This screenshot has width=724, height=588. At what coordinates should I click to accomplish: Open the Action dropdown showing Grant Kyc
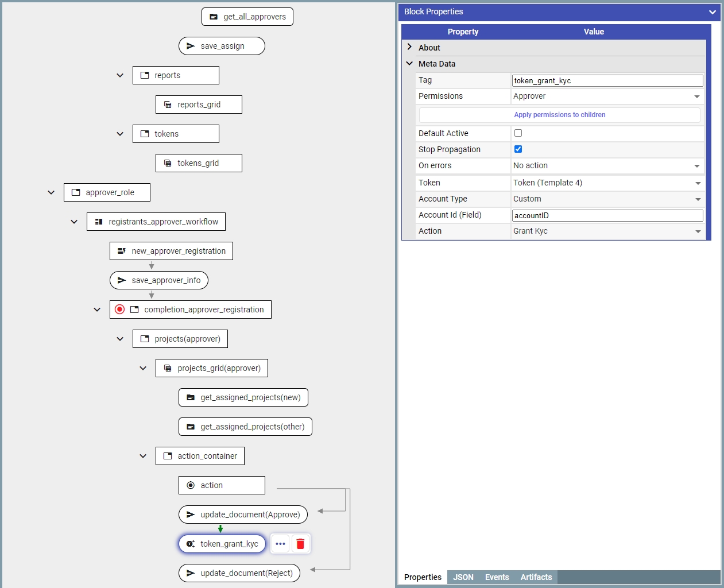click(x=606, y=231)
